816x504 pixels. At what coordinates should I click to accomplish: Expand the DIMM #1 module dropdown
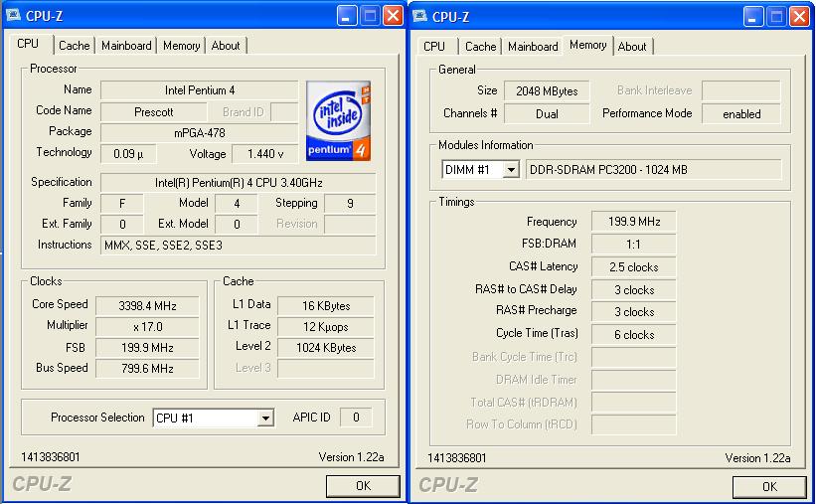pos(512,170)
